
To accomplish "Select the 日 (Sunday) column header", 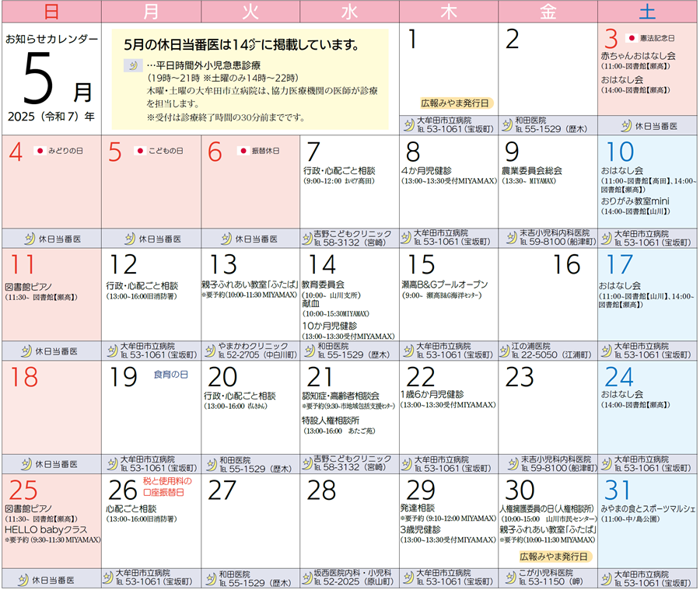I will click(51, 11).
